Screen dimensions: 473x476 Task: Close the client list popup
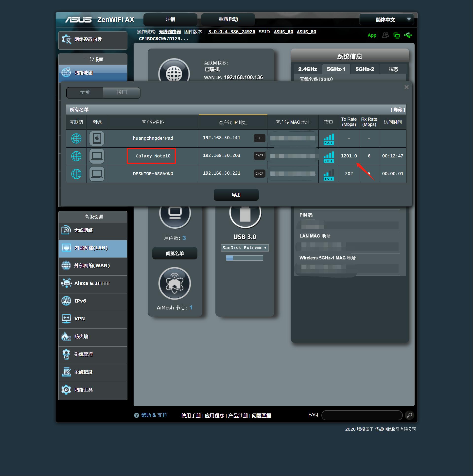(406, 87)
